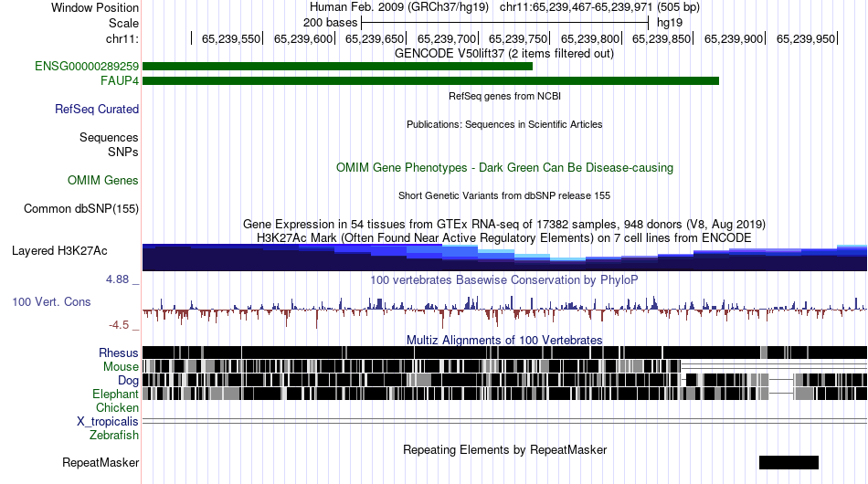Click the Rhesus alignment track row
Screen dimensions: 868x484
point(505,352)
